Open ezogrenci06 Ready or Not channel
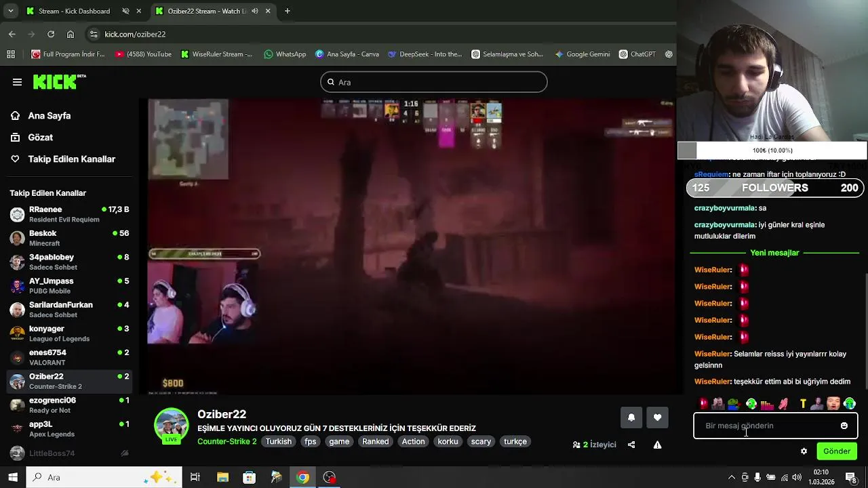868x488 pixels. tap(70, 405)
